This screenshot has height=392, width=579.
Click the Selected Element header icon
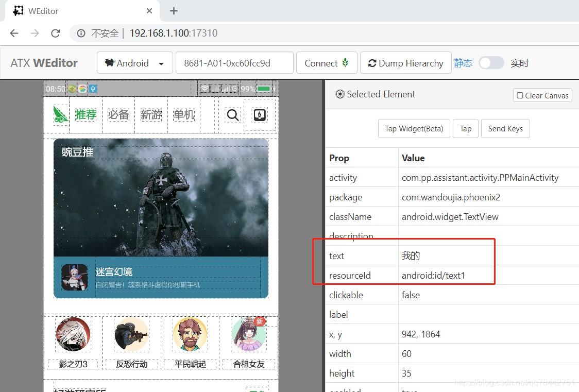[x=339, y=94]
